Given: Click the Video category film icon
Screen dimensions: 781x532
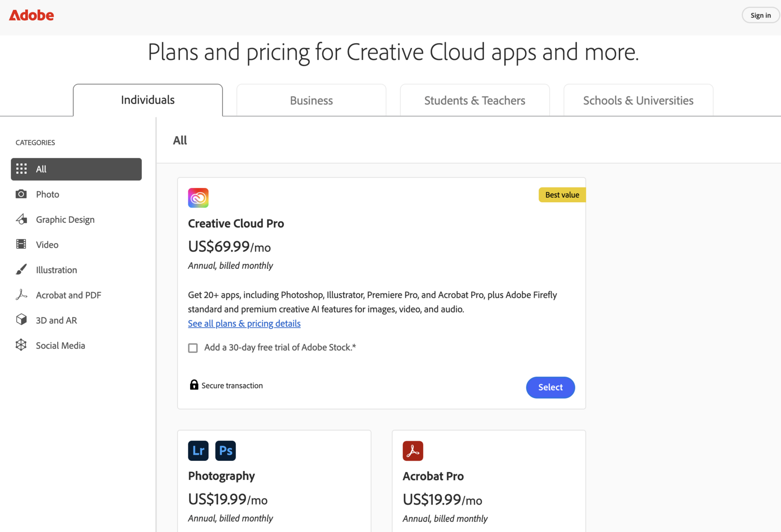Looking at the screenshot, I should [21, 244].
